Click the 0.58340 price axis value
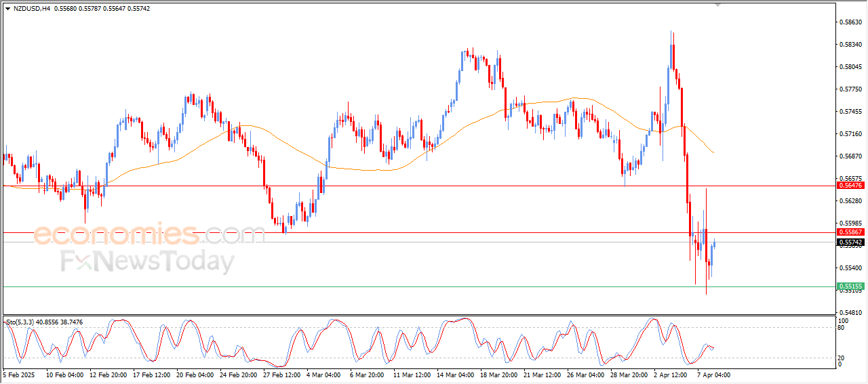The height and width of the screenshot is (384, 868). point(850,45)
